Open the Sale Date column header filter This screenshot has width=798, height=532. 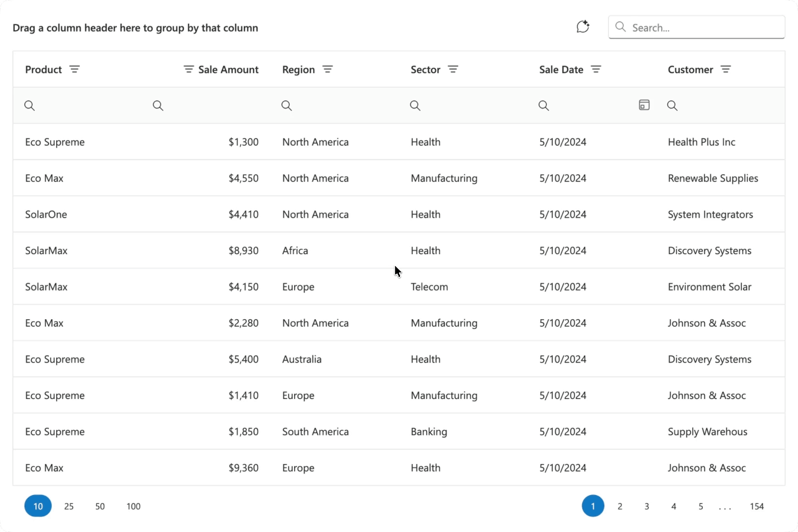[x=596, y=69]
